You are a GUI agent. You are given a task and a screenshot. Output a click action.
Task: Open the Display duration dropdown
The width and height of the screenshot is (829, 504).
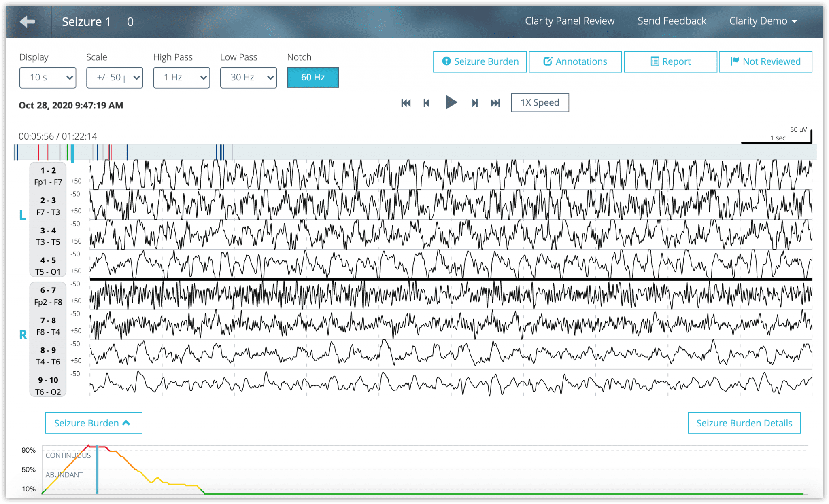click(47, 77)
